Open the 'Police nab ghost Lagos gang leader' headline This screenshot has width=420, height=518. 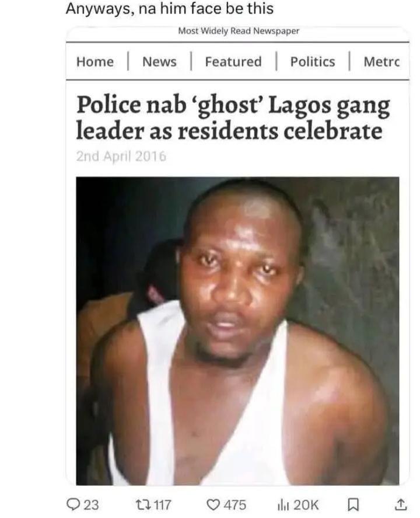(x=233, y=118)
